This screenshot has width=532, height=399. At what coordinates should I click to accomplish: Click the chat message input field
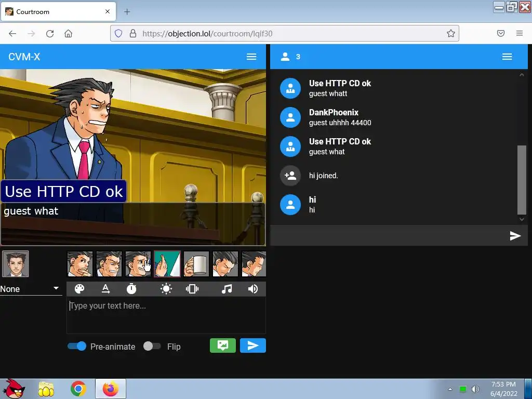[389, 235]
